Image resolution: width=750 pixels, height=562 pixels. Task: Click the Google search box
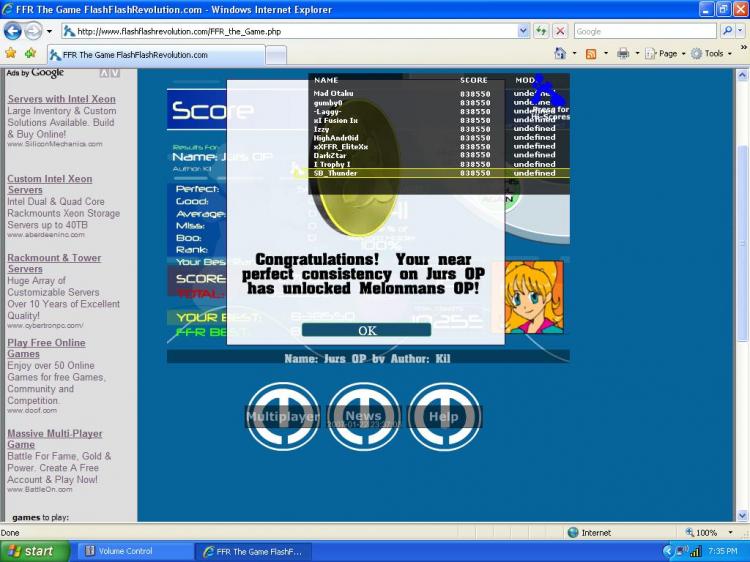[645, 32]
